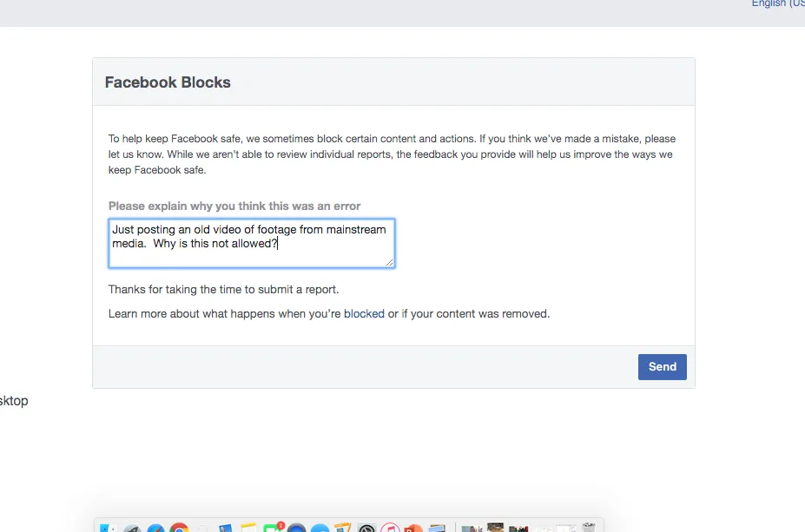The image size is (805, 532).
Task: Click the 'To help keep Facebook safe' paragraph
Action: 392,154
